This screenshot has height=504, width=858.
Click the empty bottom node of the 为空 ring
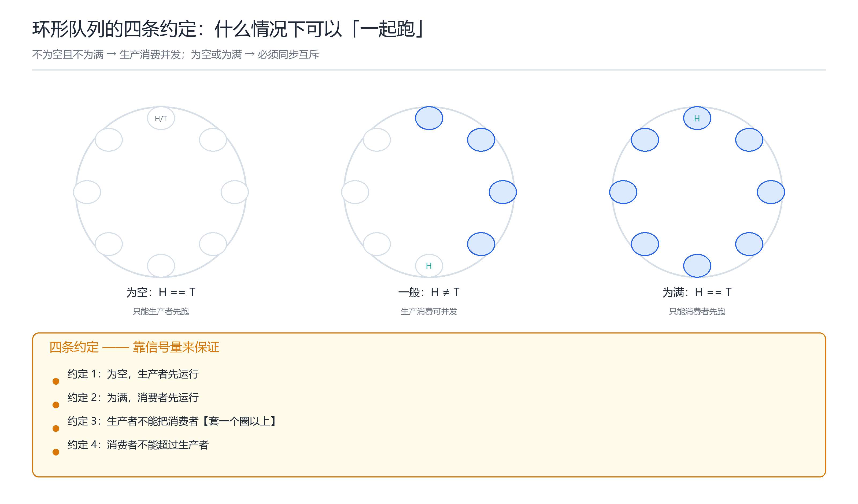pyautogui.click(x=161, y=266)
